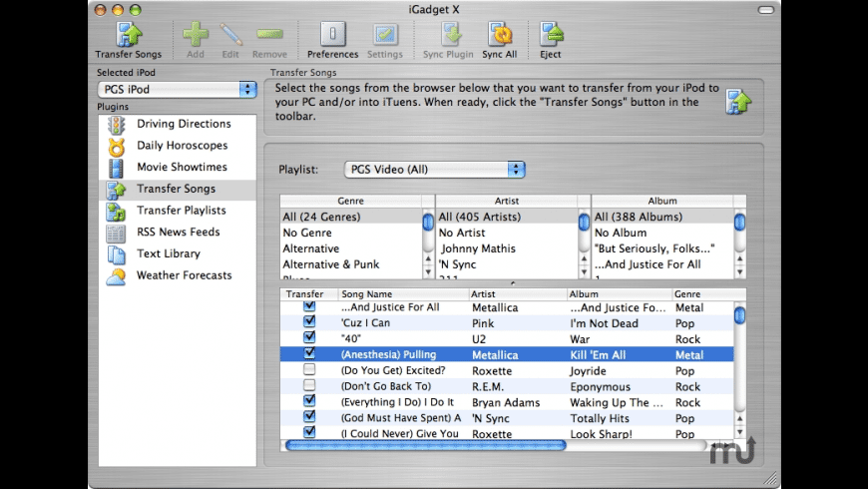Screen dimensions: 868x489
Task: Uncheck transfer for 'Cuz I Can
Action: click(x=309, y=321)
